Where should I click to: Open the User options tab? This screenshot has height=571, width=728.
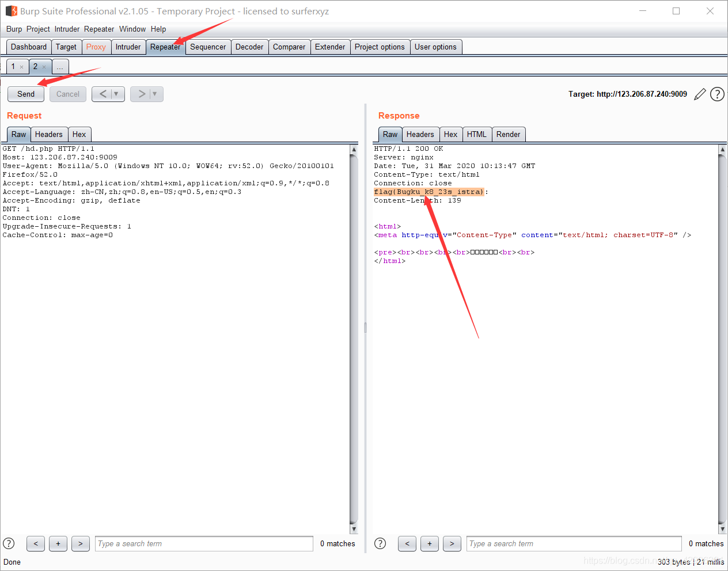435,47
